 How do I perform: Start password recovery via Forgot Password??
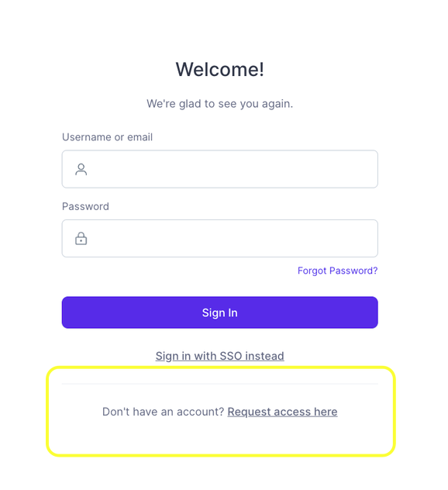(337, 271)
